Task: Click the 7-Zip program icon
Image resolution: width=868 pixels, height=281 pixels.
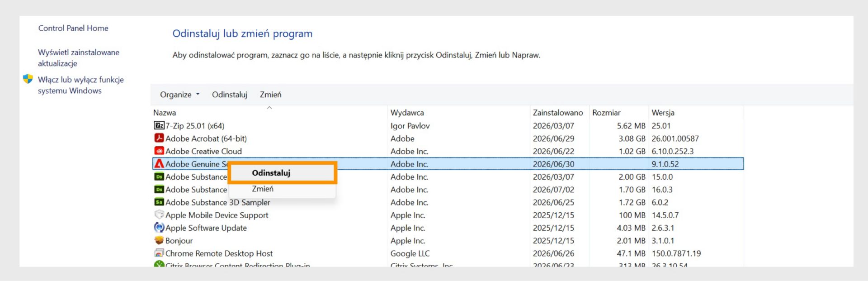Action: 159,126
